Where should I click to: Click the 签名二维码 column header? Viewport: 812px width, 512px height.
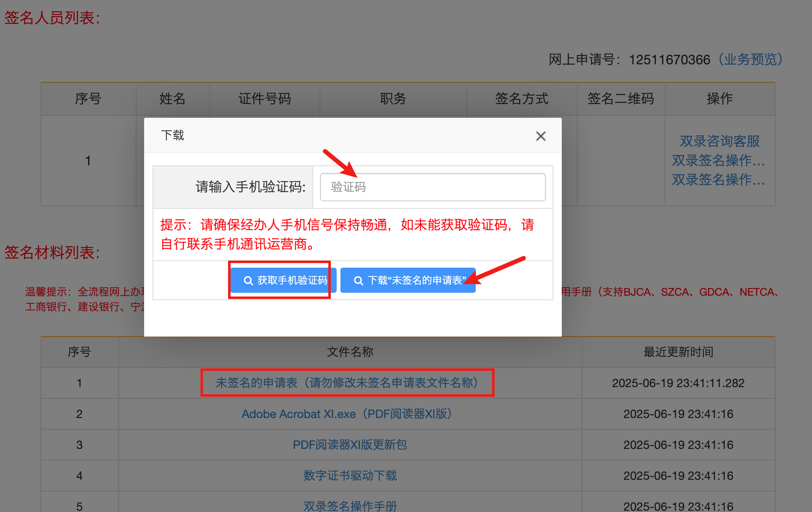[x=621, y=99]
